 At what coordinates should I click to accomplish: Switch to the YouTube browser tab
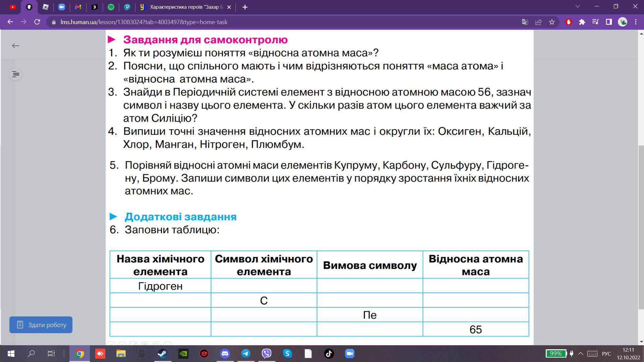12,7
